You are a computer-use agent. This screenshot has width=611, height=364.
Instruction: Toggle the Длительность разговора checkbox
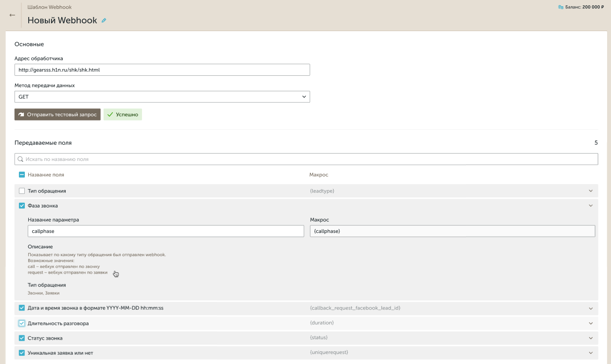[21, 323]
